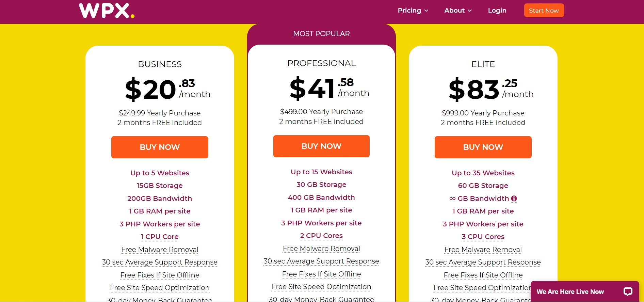Click the chat bubble in We Are Here Live Now
Image resolution: width=644 pixels, height=302 pixels.
click(x=628, y=291)
